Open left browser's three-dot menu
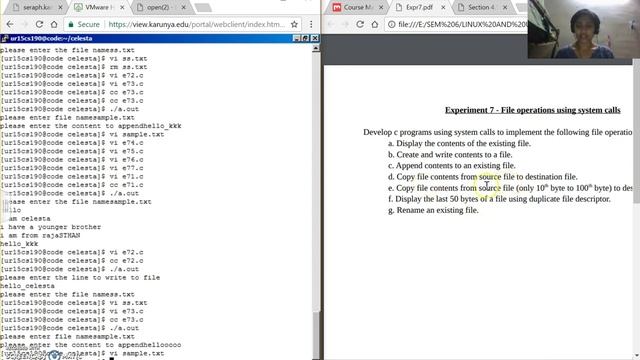 coord(311,24)
